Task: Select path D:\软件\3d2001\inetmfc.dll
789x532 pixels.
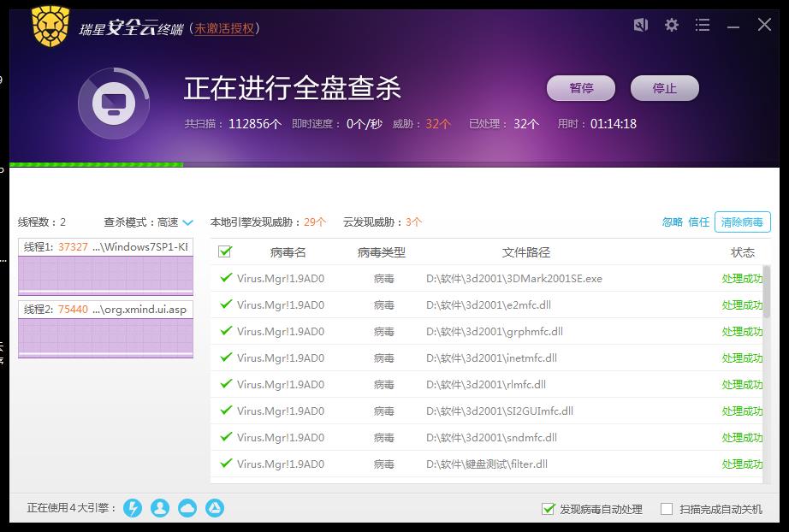Action: [x=491, y=358]
